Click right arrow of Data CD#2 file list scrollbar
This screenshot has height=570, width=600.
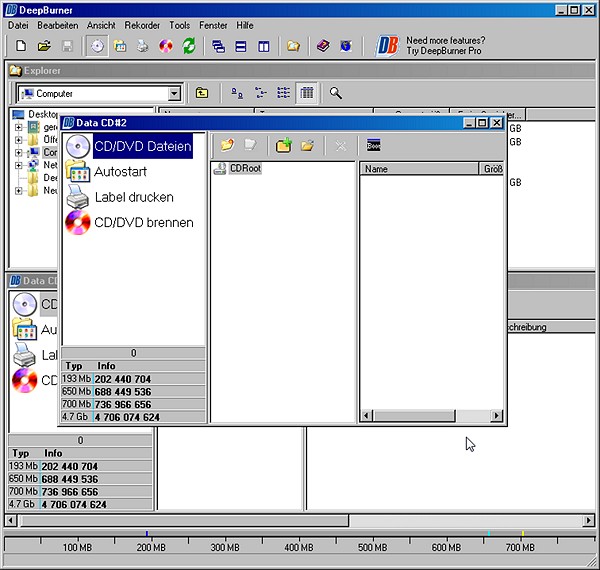point(496,415)
